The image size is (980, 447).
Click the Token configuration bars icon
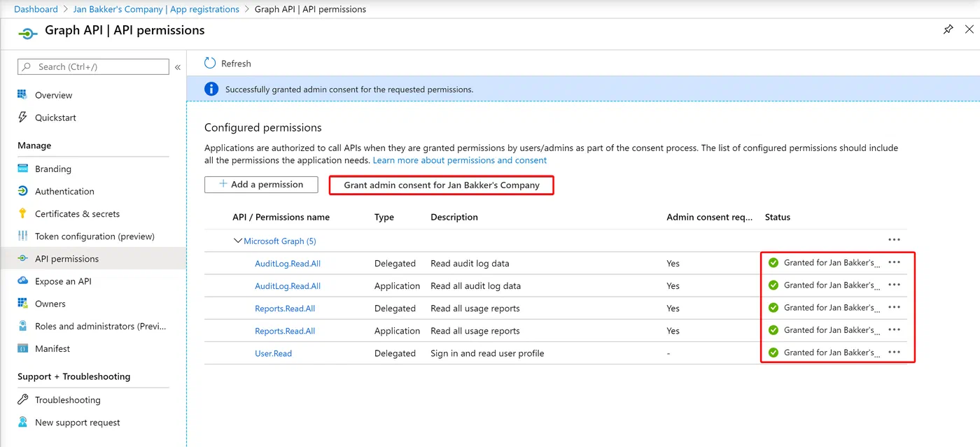(22, 236)
